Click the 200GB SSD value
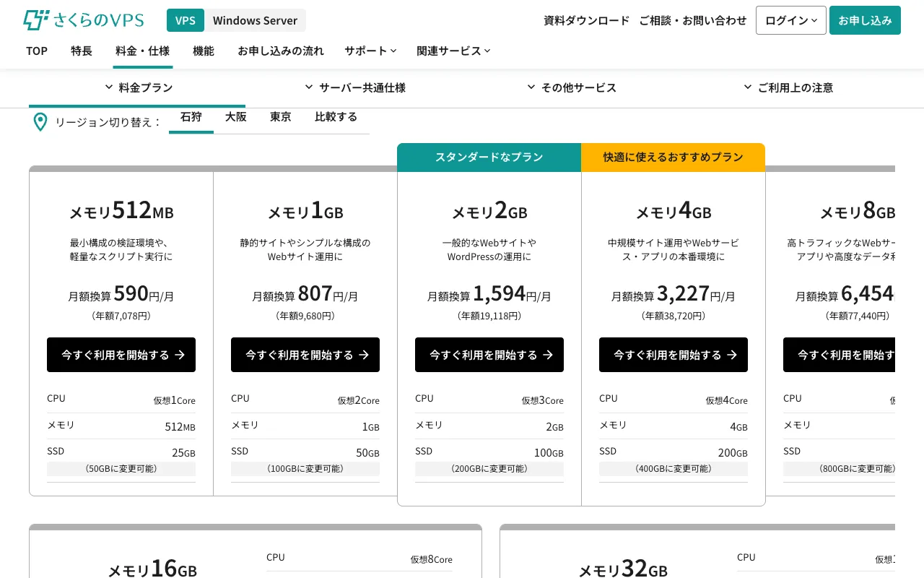This screenshot has height=578, width=924. [733, 453]
